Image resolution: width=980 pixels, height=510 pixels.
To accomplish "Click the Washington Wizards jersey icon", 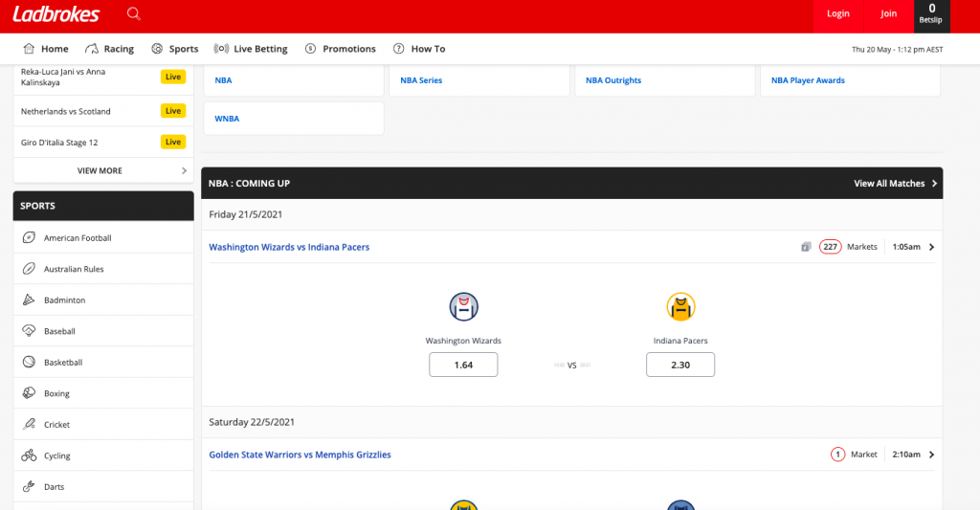I will (x=464, y=307).
